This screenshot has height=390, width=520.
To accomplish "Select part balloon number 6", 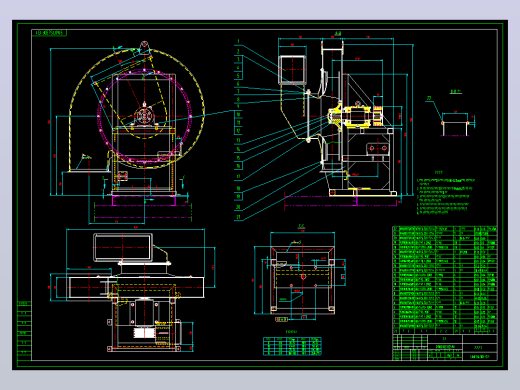I will click(238, 84).
